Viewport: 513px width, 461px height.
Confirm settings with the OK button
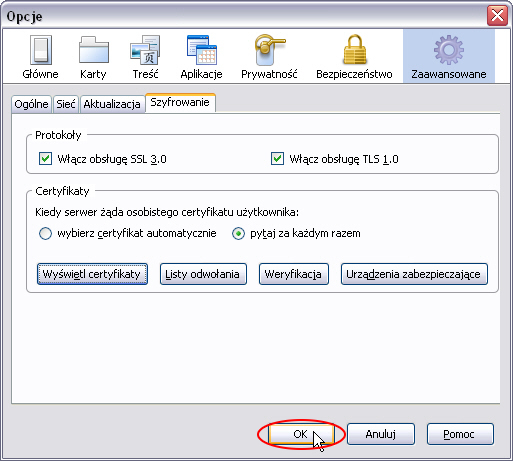301,434
